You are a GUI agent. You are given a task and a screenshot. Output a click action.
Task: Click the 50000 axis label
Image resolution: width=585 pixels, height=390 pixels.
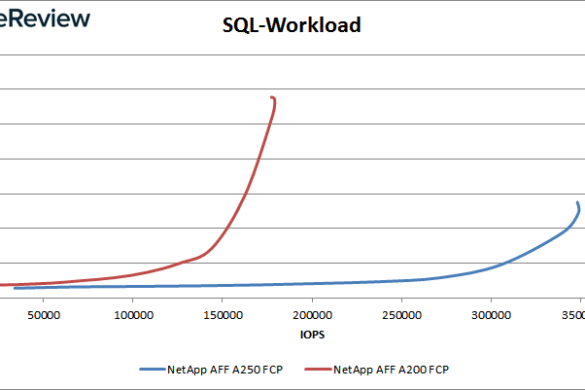point(44,315)
